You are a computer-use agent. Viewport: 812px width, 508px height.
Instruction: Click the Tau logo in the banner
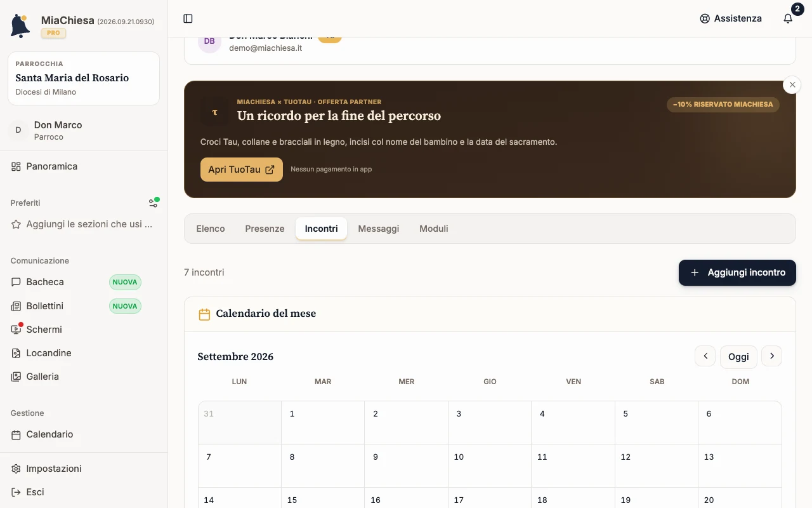click(x=215, y=112)
